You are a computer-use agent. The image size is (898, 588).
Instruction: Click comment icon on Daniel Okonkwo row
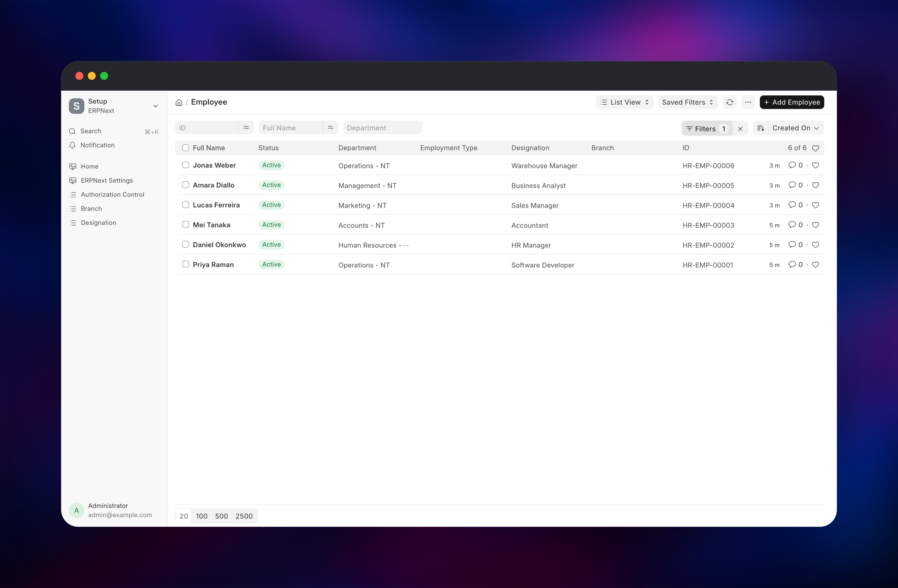(x=792, y=245)
